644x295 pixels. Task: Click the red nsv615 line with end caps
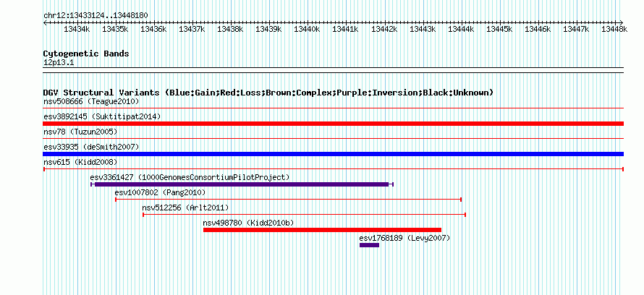tap(333, 169)
